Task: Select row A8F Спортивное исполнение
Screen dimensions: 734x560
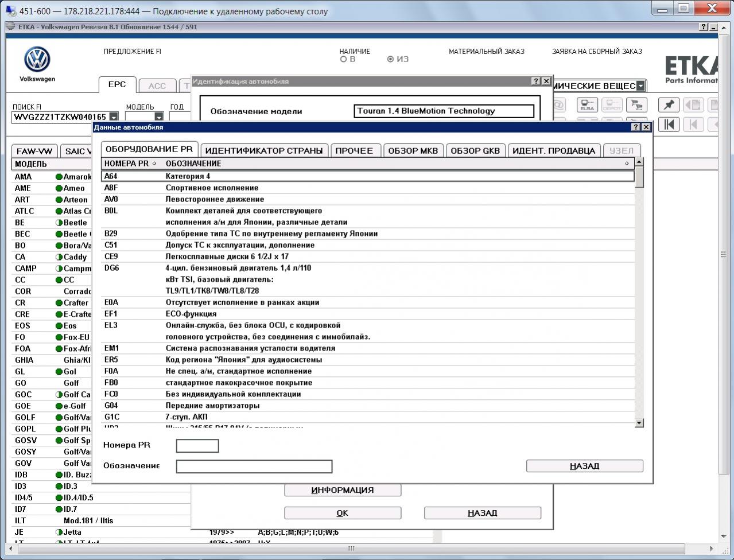Action: click(368, 188)
